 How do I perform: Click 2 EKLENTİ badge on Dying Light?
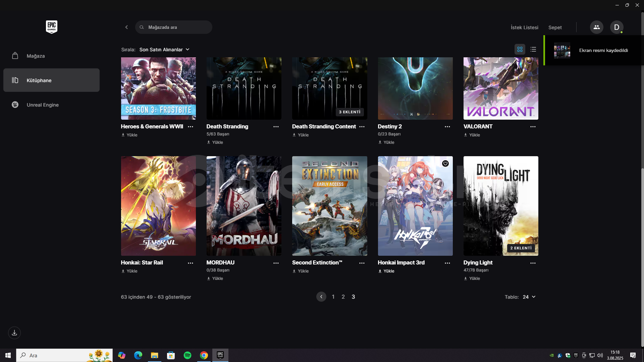point(521,248)
